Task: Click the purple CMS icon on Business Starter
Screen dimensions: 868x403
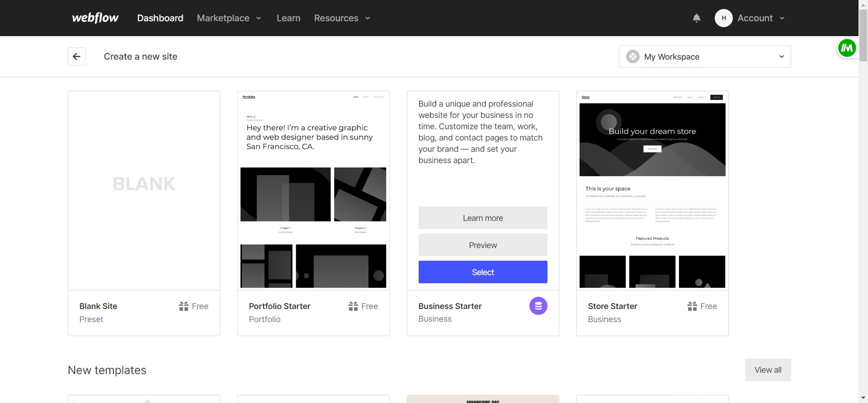Action: (x=538, y=306)
